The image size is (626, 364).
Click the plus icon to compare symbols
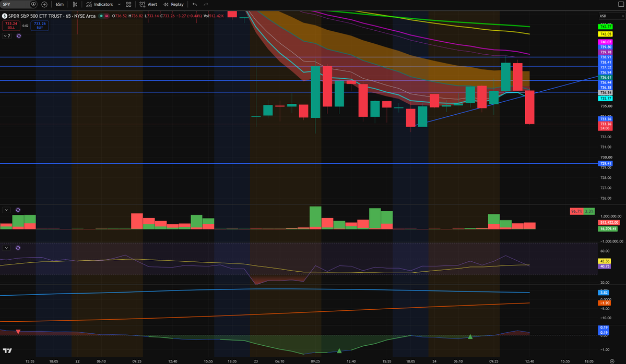44,4
